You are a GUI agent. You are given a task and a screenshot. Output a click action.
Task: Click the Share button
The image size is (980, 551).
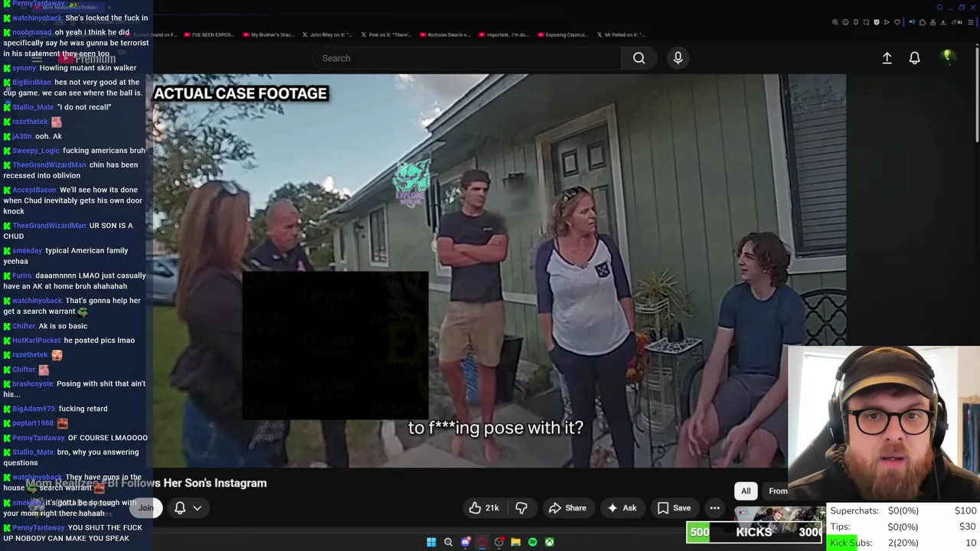point(567,507)
